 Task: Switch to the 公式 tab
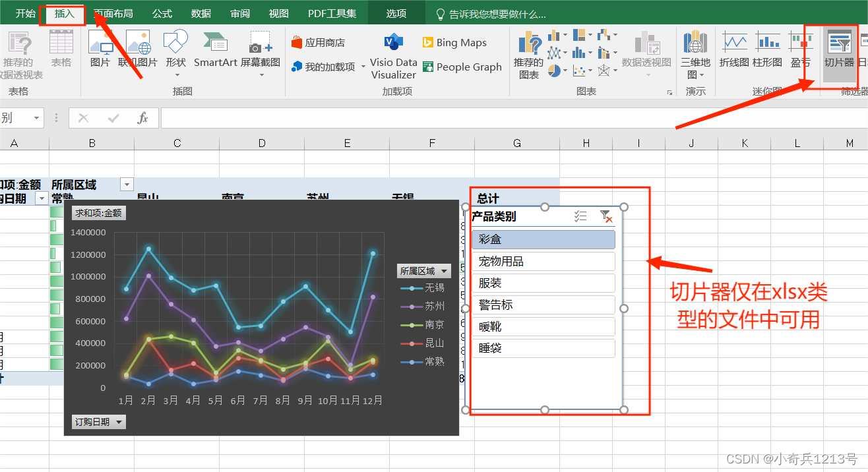(x=162, y=13)
